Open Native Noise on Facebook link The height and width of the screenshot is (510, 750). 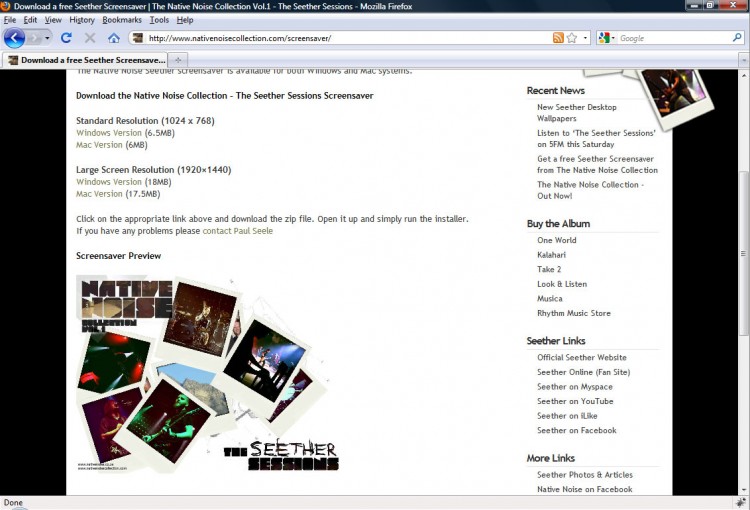(585, 489)
